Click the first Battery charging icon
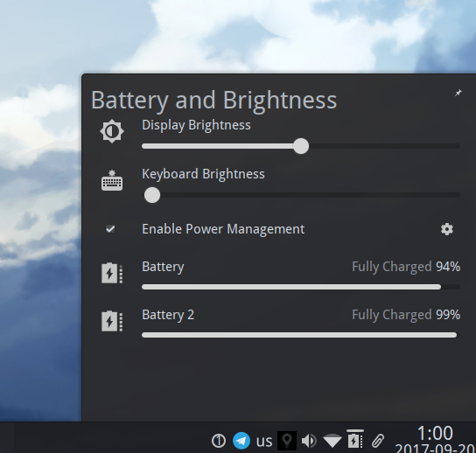Viewport: 476px width, 453px height. [x=112, y=273]
